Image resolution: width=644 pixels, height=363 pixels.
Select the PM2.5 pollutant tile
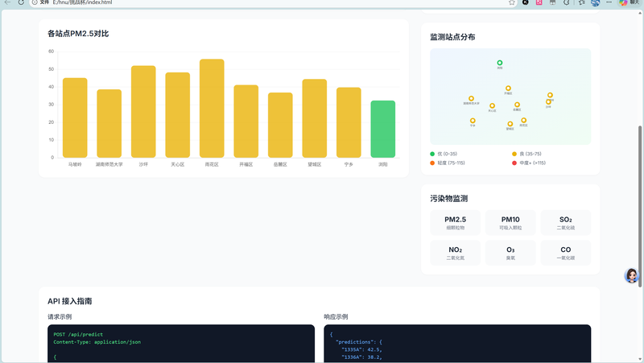click(x=455, y=223)
